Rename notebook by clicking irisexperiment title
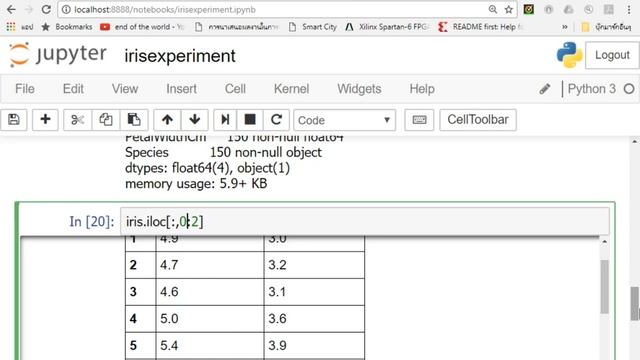Screen dimensions: 640x360 pos(180,56)
